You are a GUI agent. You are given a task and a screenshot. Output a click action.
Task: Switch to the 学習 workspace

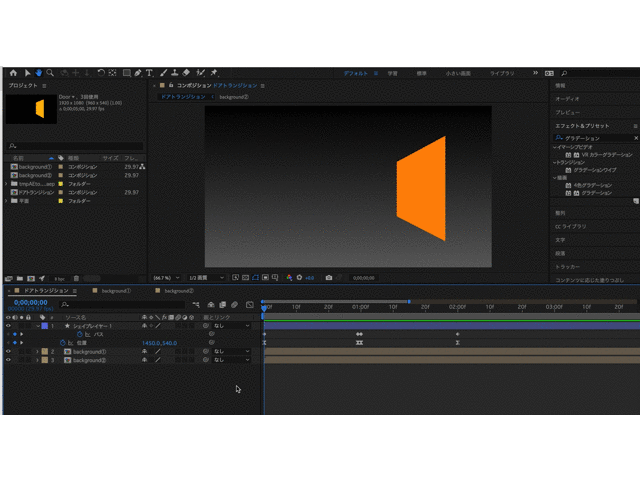pyautogui.click(x=393, y=73)
